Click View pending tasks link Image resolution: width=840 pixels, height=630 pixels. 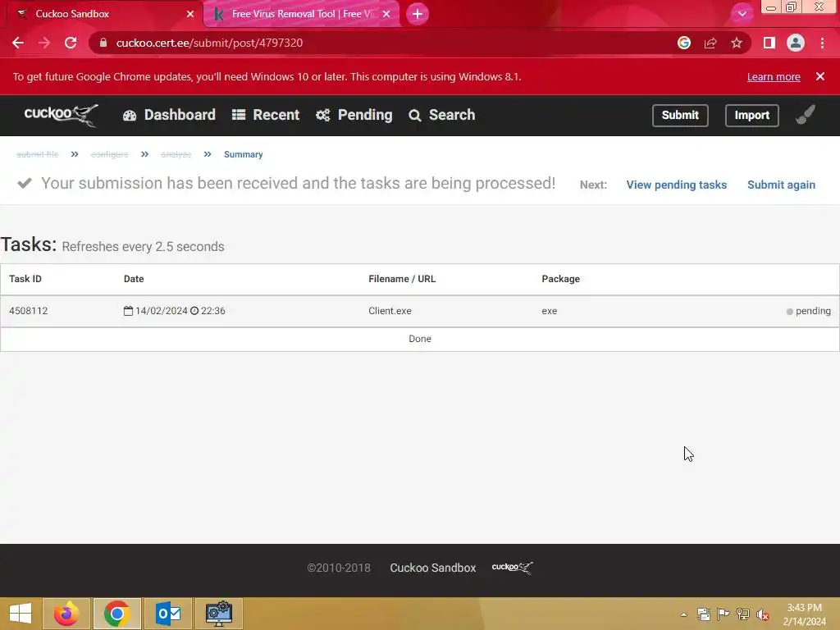click(676, 185)
